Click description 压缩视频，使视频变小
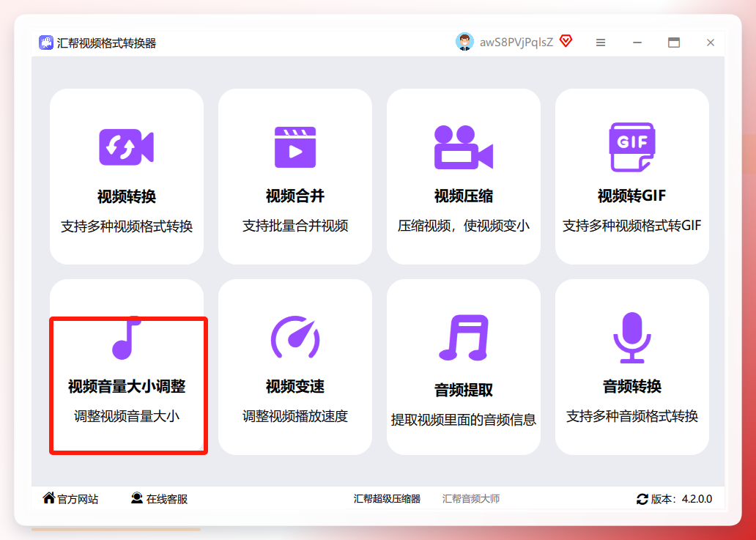The height and width of the screenshot is (540, 756). [463, 226]
